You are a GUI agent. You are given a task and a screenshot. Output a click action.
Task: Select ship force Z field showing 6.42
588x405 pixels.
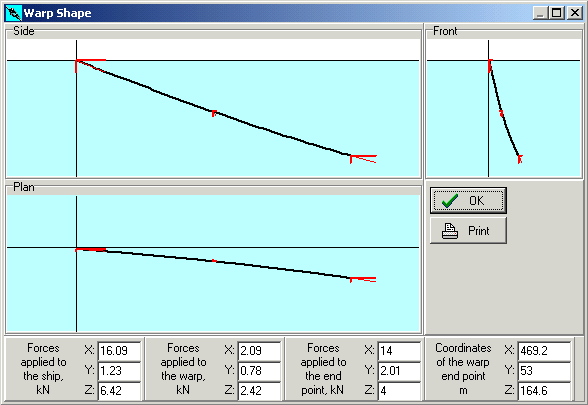pyautogui.click(x=119, y=391)
